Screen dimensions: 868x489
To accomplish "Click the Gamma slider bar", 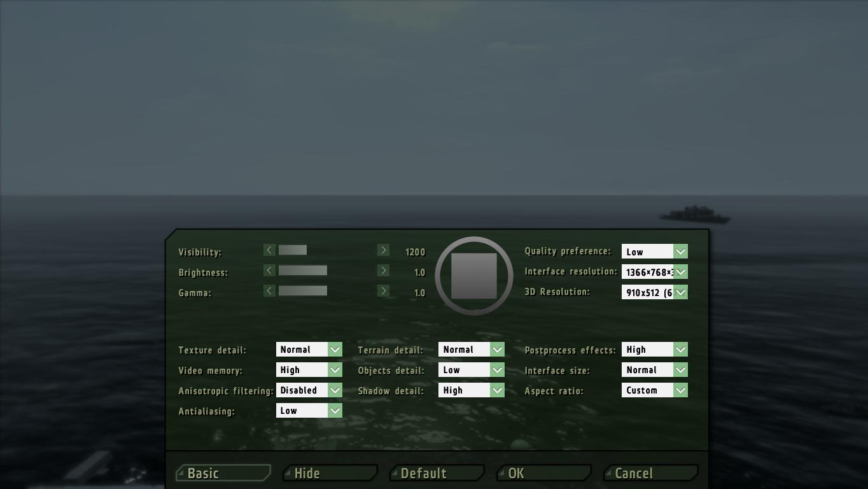I will (326, 291).
